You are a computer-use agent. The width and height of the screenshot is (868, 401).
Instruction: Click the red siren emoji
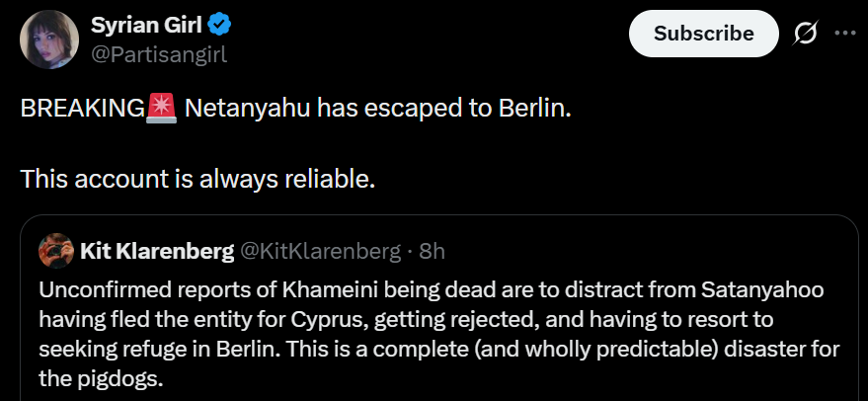pos(162,109)
